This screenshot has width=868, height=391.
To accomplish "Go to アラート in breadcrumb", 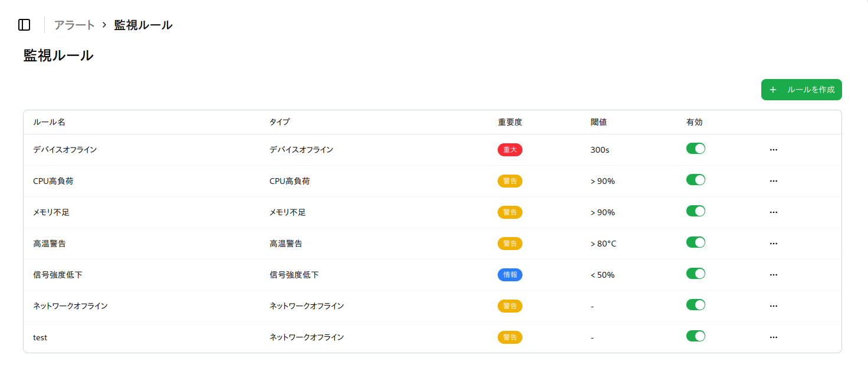I will [74, 25].
